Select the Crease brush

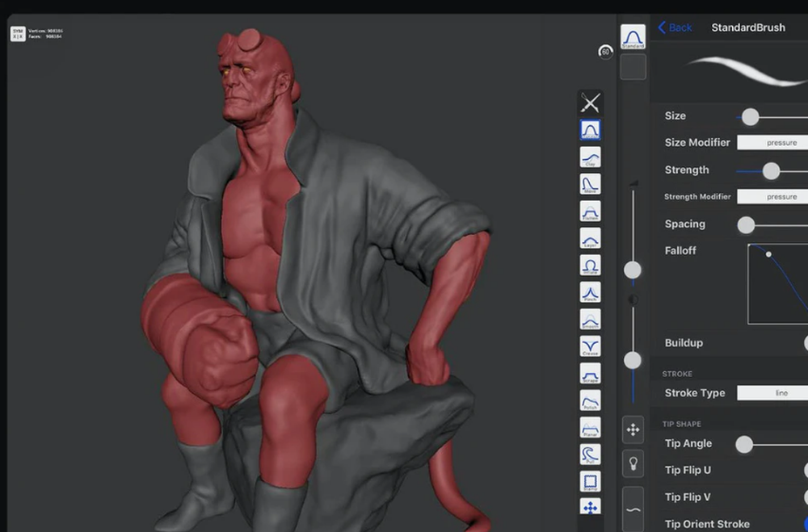(x=590, y=346)
